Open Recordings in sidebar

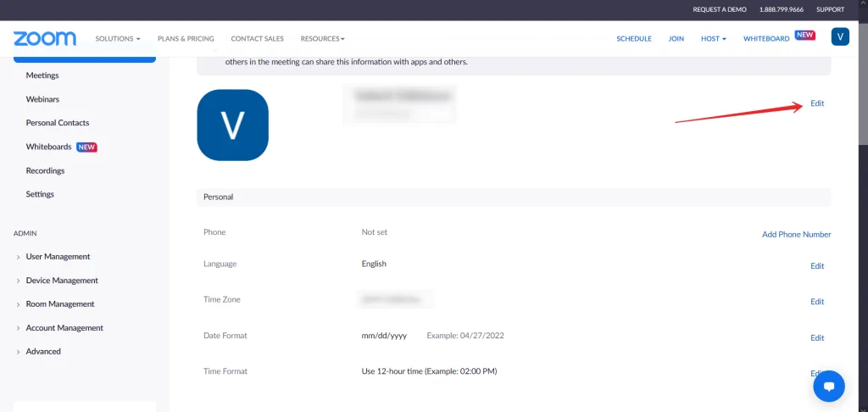pos(46,170)
